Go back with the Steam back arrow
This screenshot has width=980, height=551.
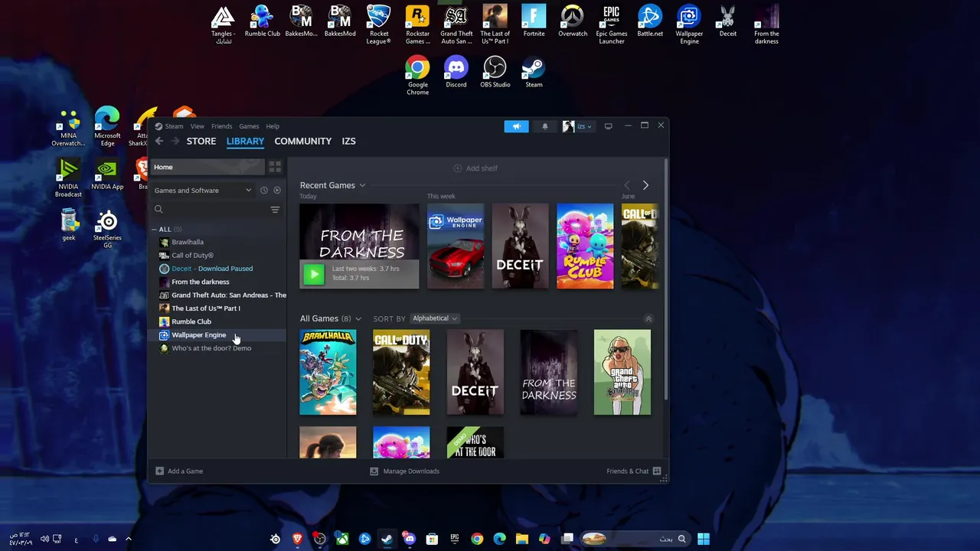[x=159, y=141]
